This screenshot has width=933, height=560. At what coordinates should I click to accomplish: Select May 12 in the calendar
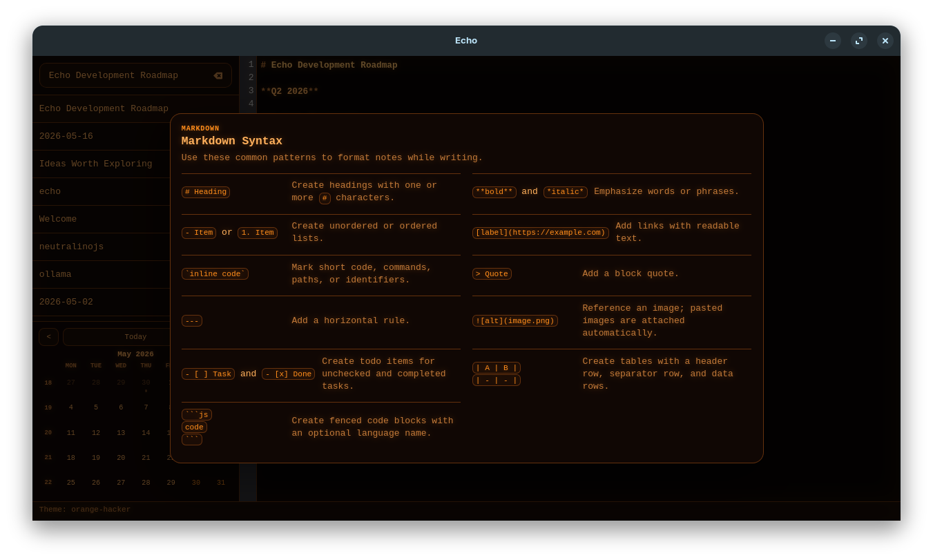pos(96,433)
